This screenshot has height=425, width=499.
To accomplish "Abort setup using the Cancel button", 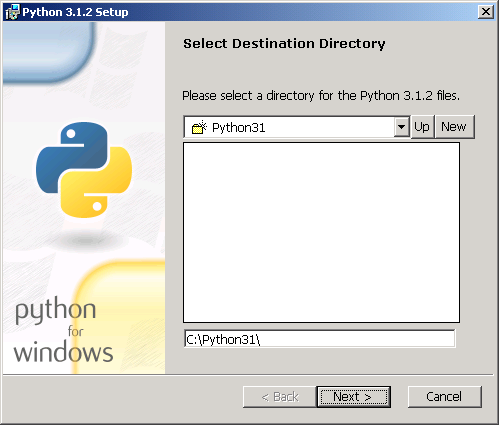I will point(445,397).
